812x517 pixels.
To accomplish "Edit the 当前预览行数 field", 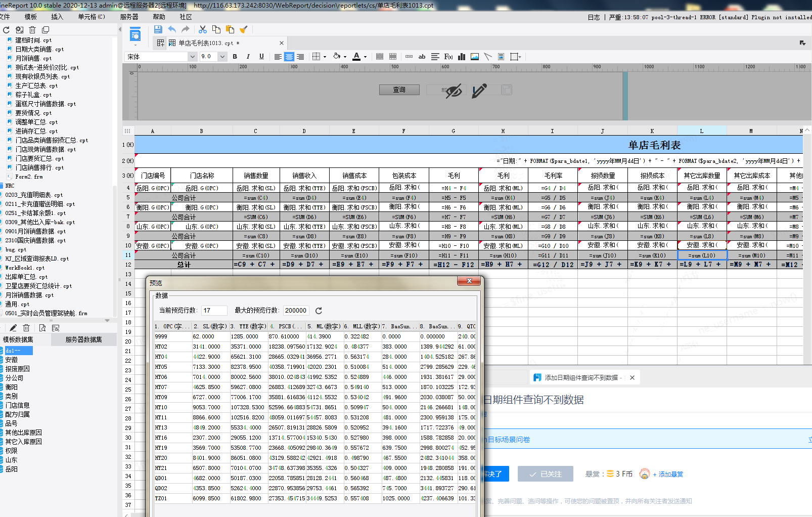I will (x=214, y=310).
